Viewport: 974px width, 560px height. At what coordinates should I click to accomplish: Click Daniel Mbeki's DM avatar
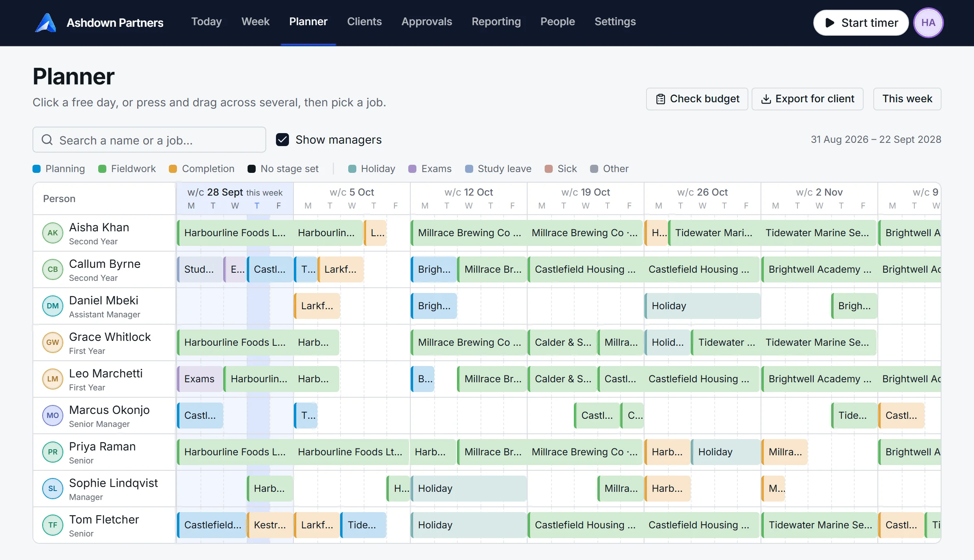coord(53,306)
